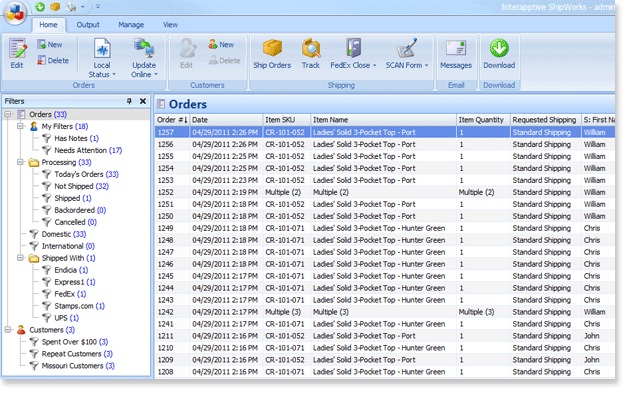The height and width of the screenshot is (394, 630).
Task: Click the Orders grid title icon
Action: 161,104
